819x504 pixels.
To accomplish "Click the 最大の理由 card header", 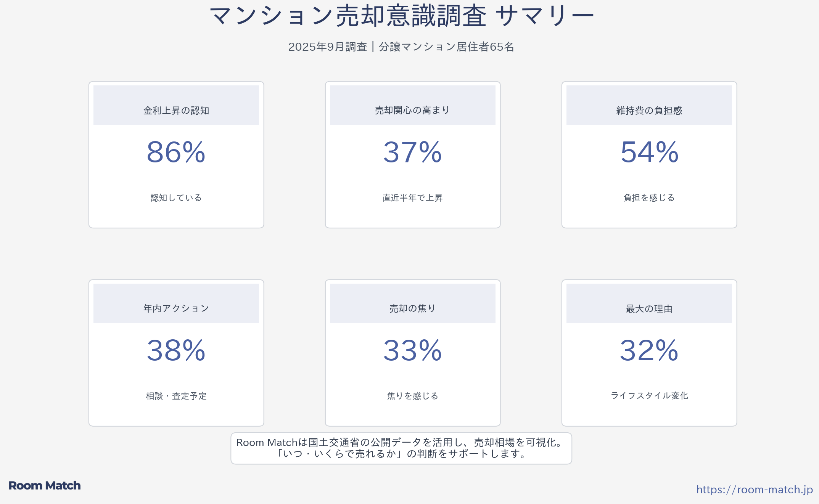I will click(649, 308).
